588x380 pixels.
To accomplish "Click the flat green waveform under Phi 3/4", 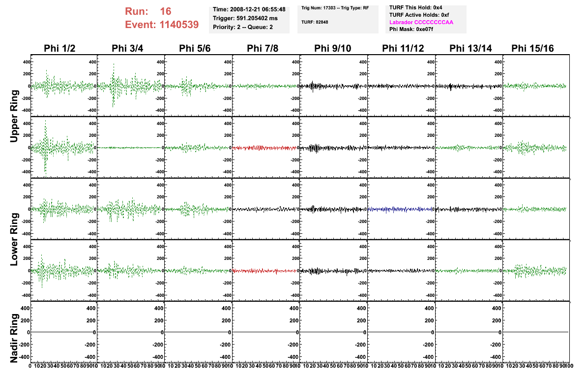I will point(131,147).
